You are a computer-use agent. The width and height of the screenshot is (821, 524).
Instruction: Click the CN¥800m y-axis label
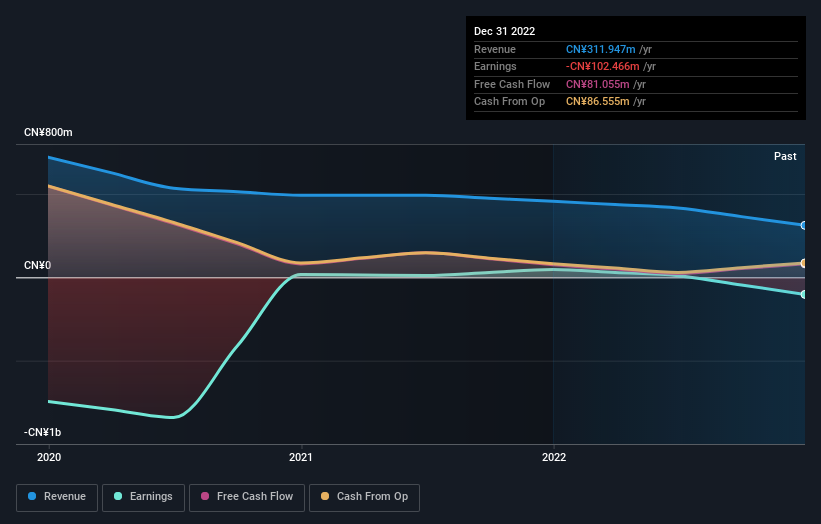pos(48,132)
